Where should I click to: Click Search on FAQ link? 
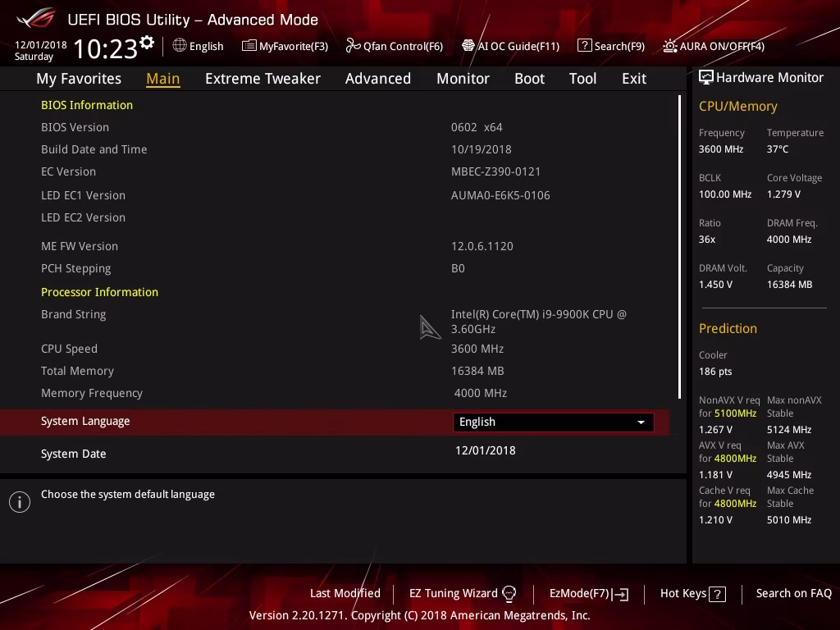(793, 594)
